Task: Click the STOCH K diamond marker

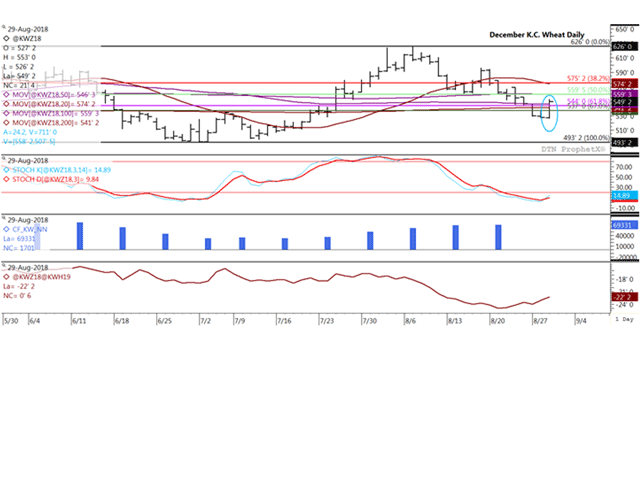Action: pyautogui.click(x=6, y=170)
